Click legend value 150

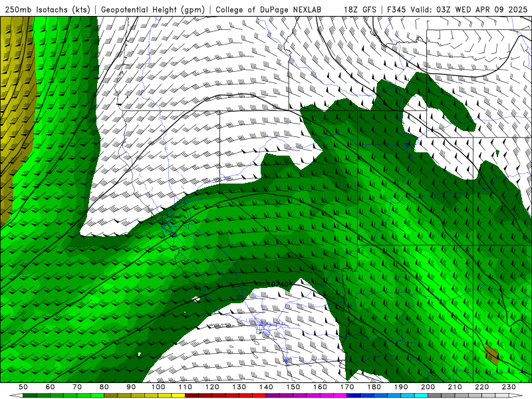tap(293, 387)
